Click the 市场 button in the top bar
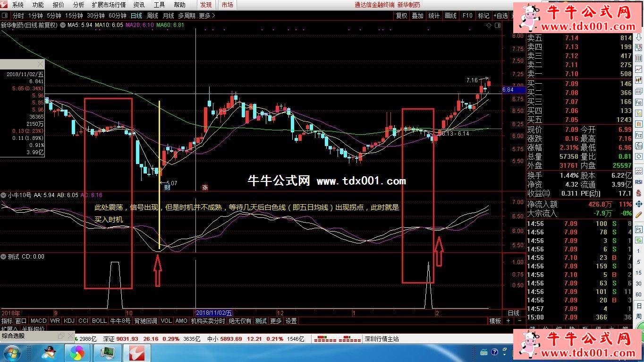This screenshot has width=644, height=362. (227, 5)
